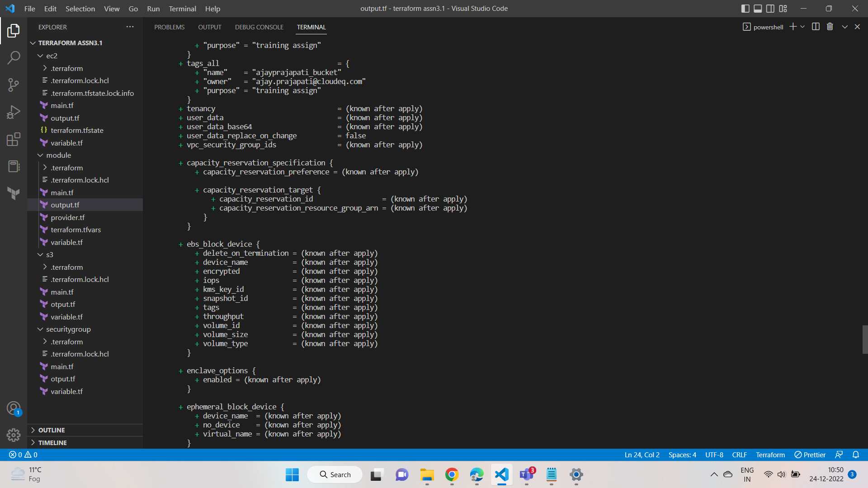Show errors and warnings in status bar
The width and height of the screenshot is (868, 488).
coord(24,455)
